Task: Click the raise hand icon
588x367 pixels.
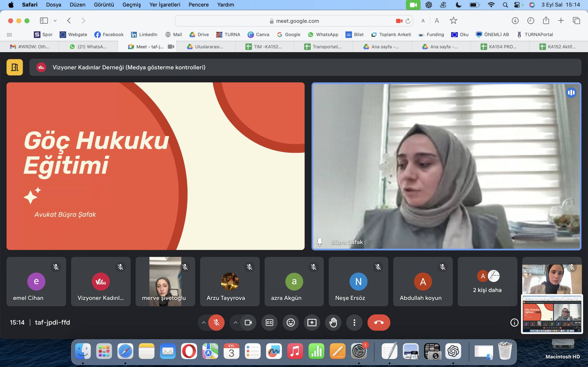Action: 333,323
